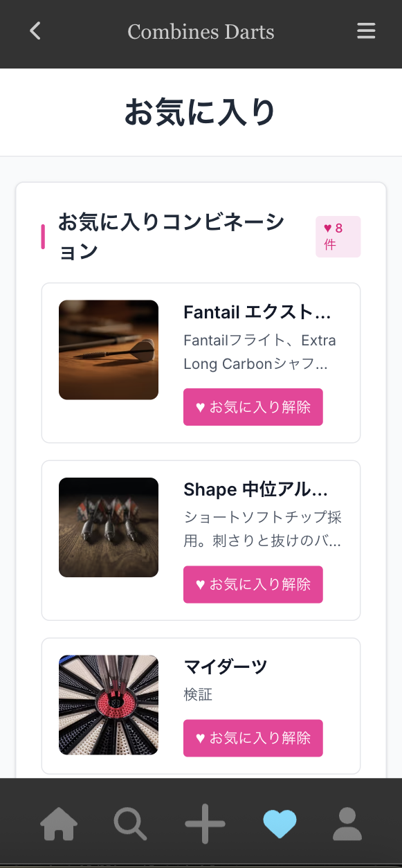
Task: View the Fantail dart thumbnail image
Action: point(108,350)
